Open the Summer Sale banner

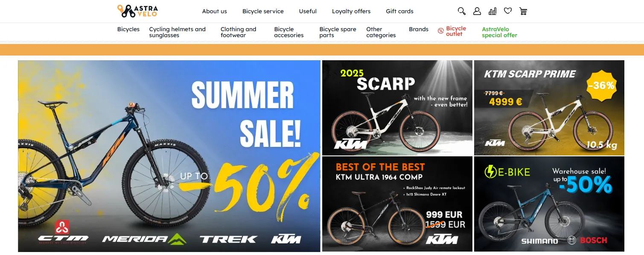169,156
